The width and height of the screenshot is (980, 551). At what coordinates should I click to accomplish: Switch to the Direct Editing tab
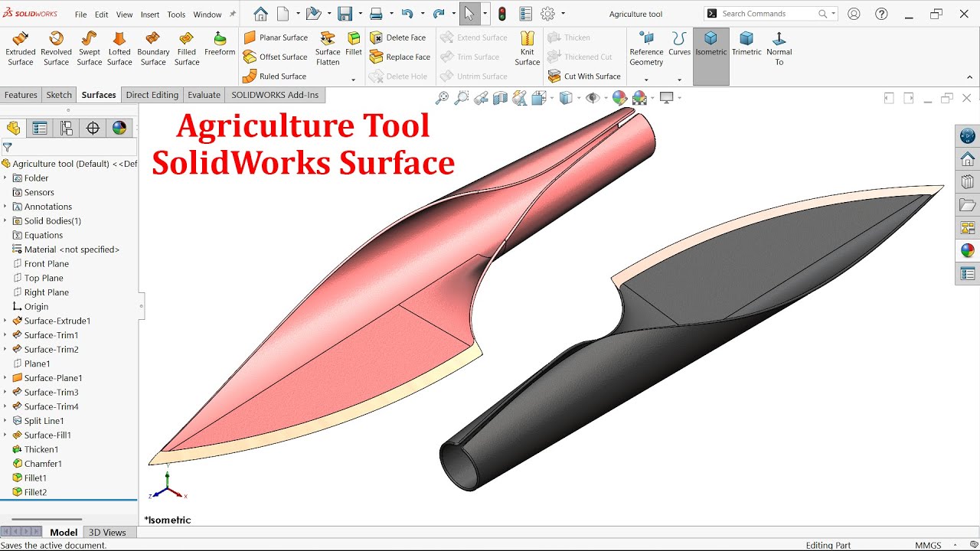152,95
